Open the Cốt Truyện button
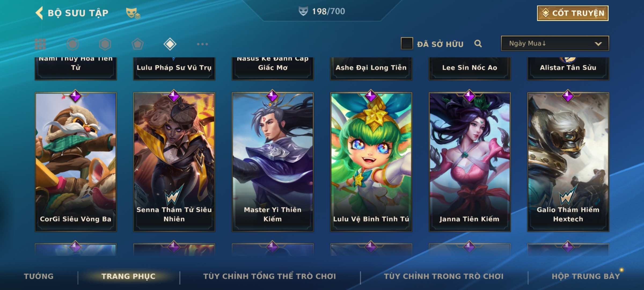 click(573, 13)
